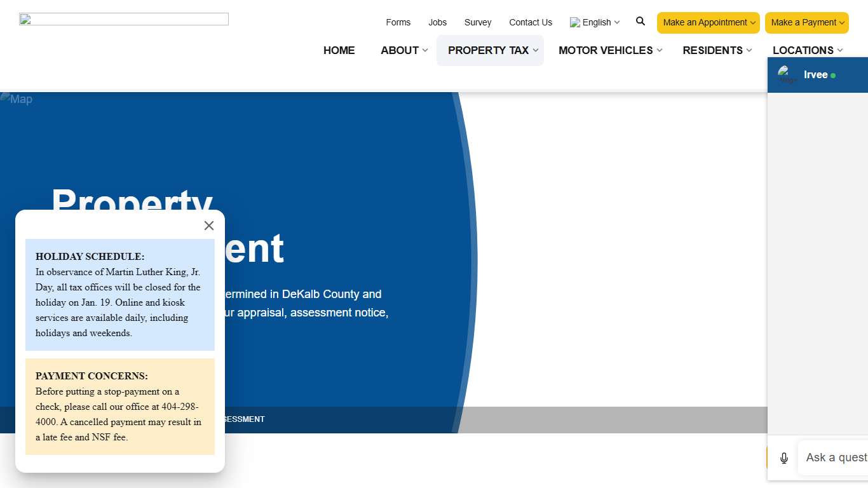The height and width of the screenshot is (488, 868).
Task: Click the microphone icon in the chat box
Action: point(783,457)
